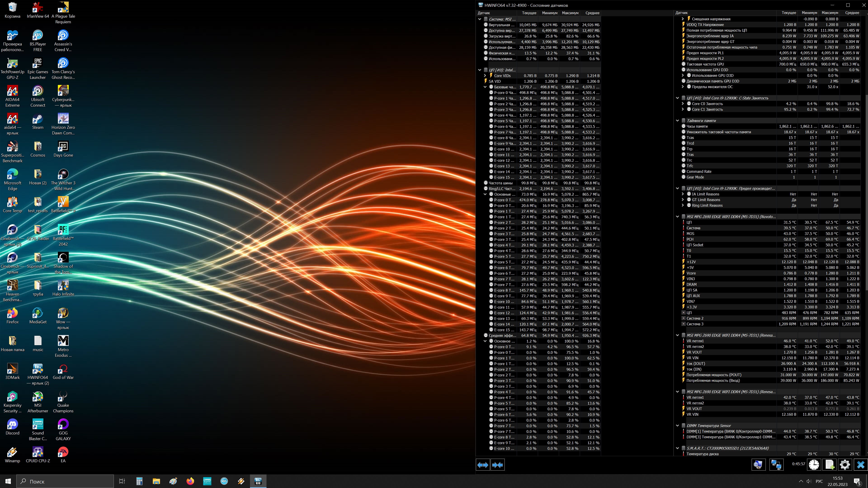Click the expand columns arrows button

pyautogui.click(x=483, y=465)
